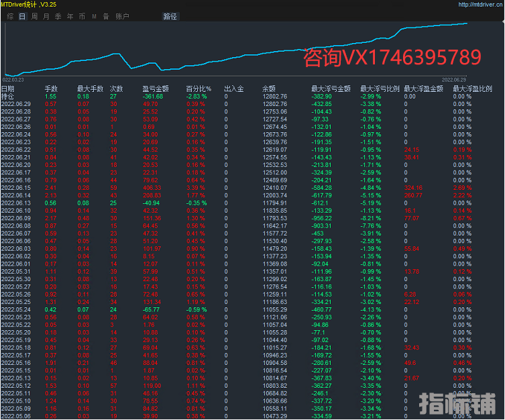Screen dimensions: 505x420
Task: Open the http://mtdriver.cn link
Action: 481,4
